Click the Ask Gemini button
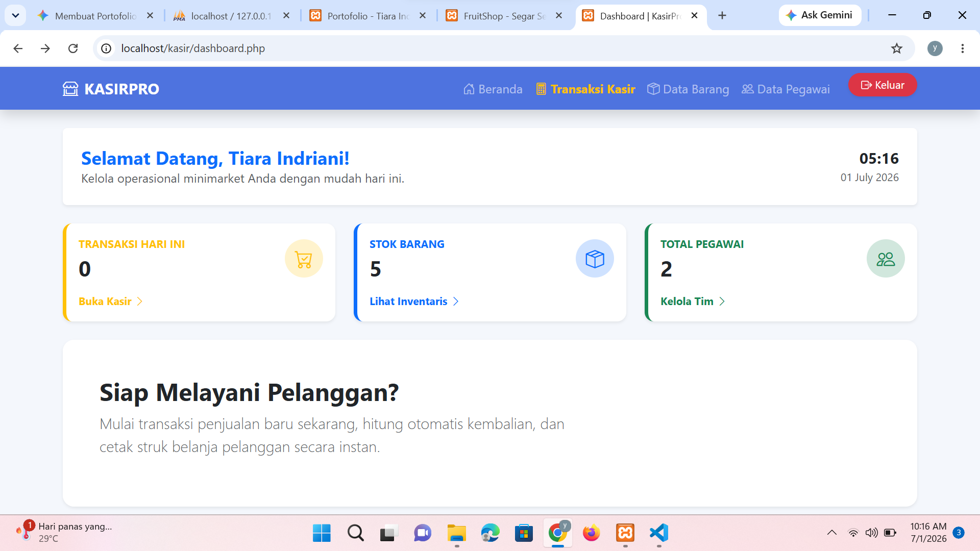The width and height of the screenshot is (980, 551). coord(820,15)
